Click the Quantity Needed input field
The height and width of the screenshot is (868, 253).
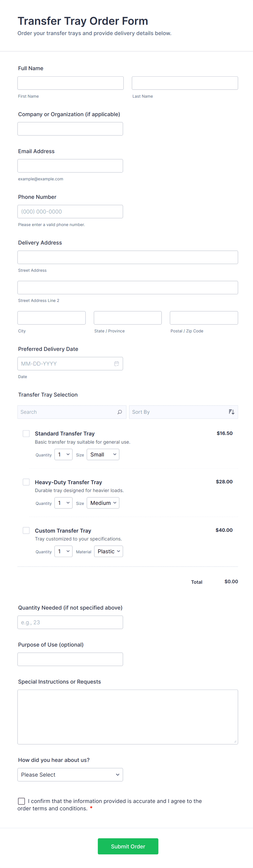click(x=70, y=622)
